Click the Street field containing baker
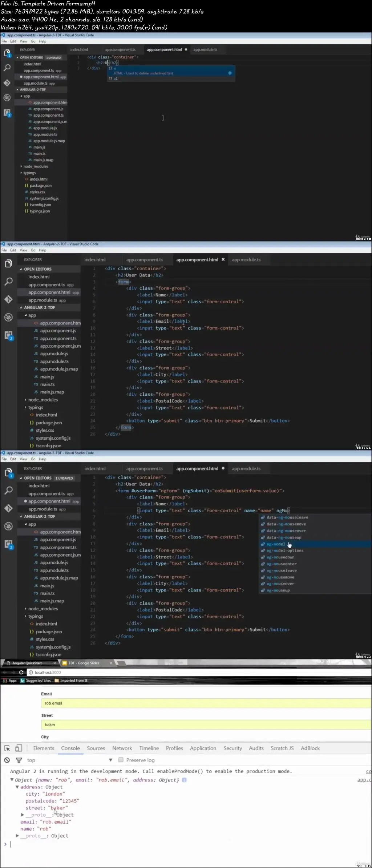 click(x=206, y=724)
